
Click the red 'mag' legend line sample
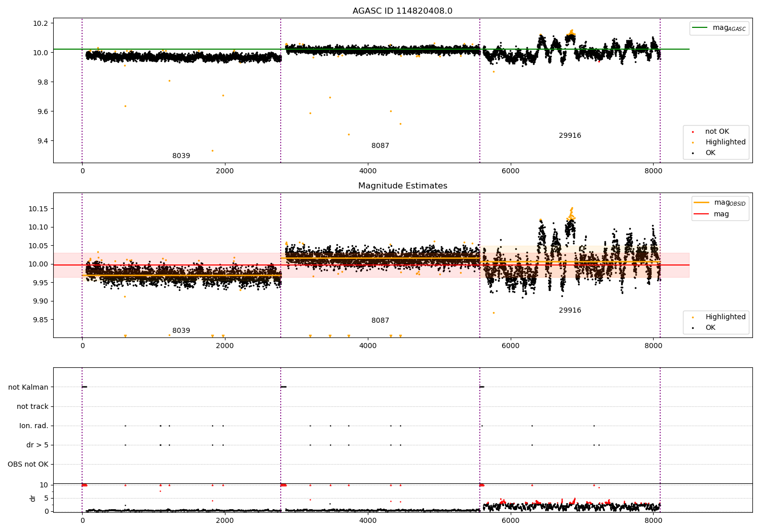pos(702,214)
